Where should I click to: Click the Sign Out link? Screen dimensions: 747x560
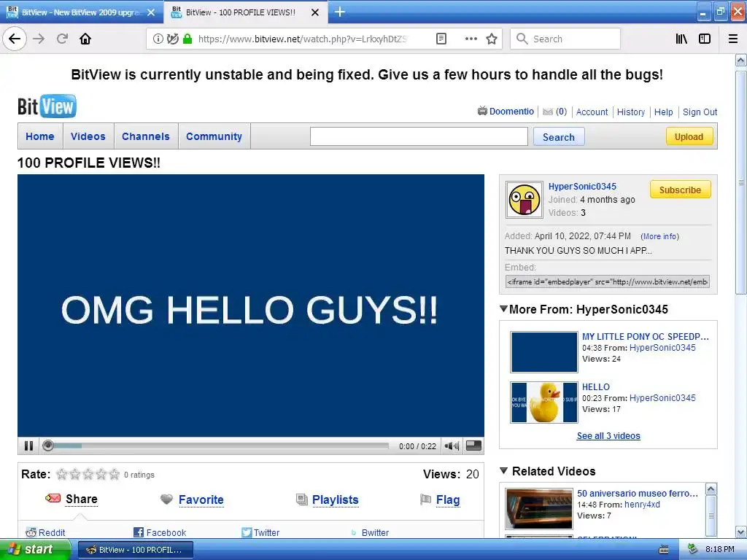[x=700, y=112]
